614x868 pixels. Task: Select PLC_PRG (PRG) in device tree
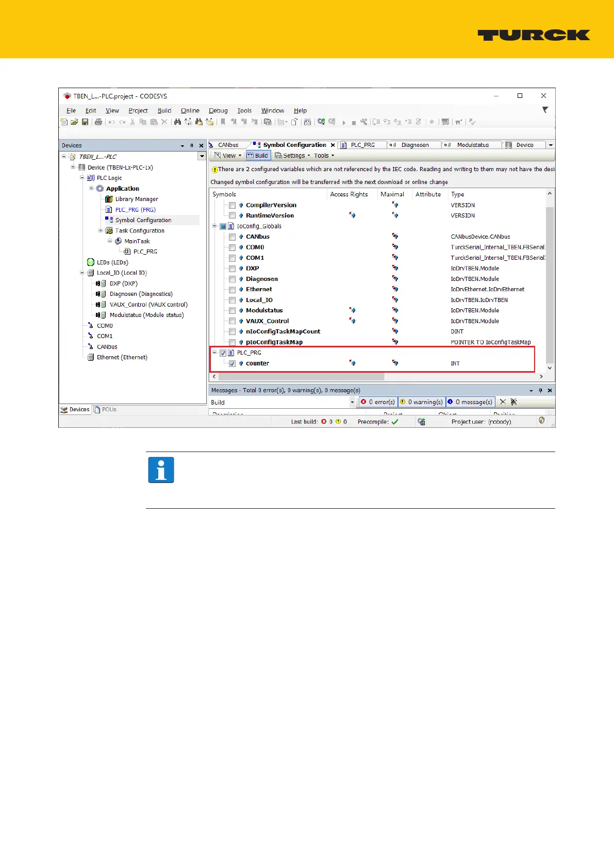tap(135, 210)
